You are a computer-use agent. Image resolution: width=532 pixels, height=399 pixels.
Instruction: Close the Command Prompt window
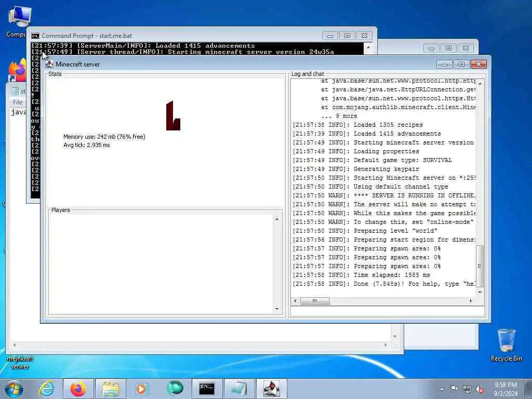(x=364, y=36)
